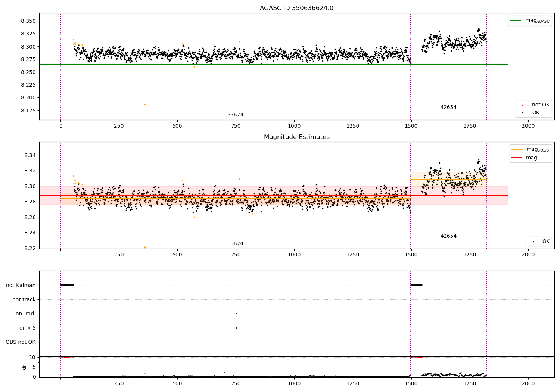The image size is (560, 392).
Task: Click the 8.200 y-axis tick label
Action: pos(28,98)
